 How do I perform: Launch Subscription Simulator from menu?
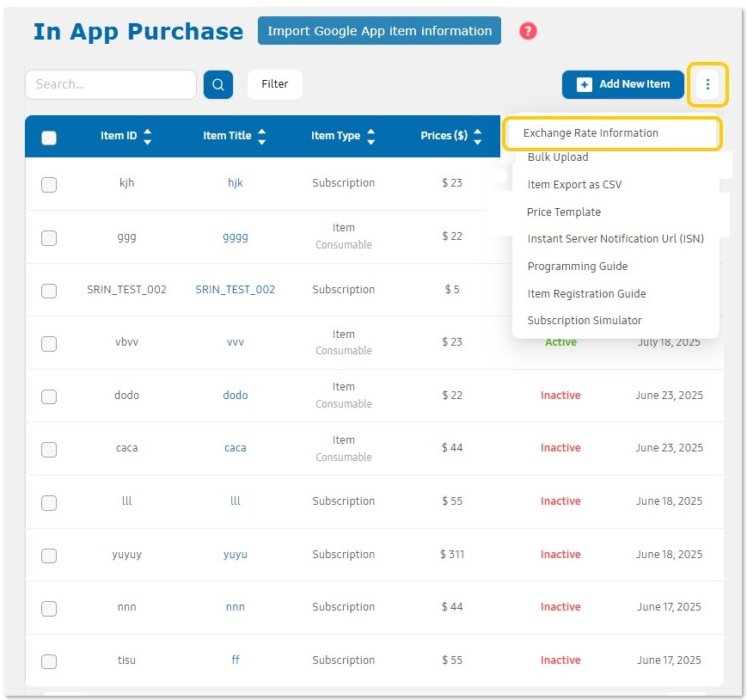pos(585,320)
